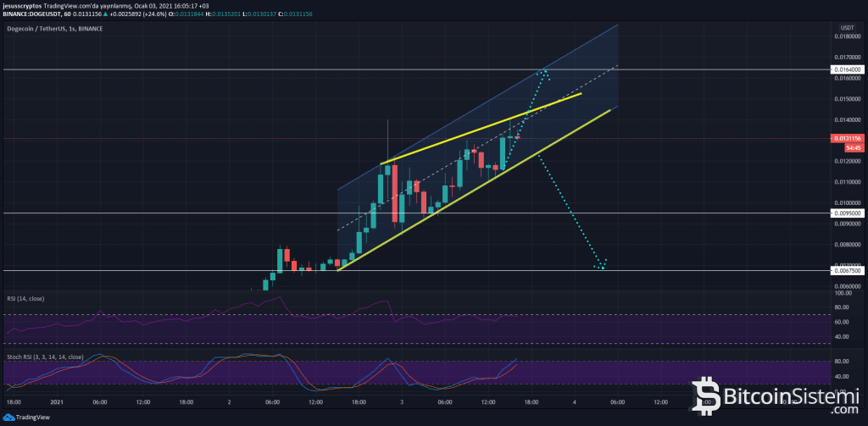Screen dimensions: 868x426
Task: Click the jesusscryptos author name
Action: 21,5
